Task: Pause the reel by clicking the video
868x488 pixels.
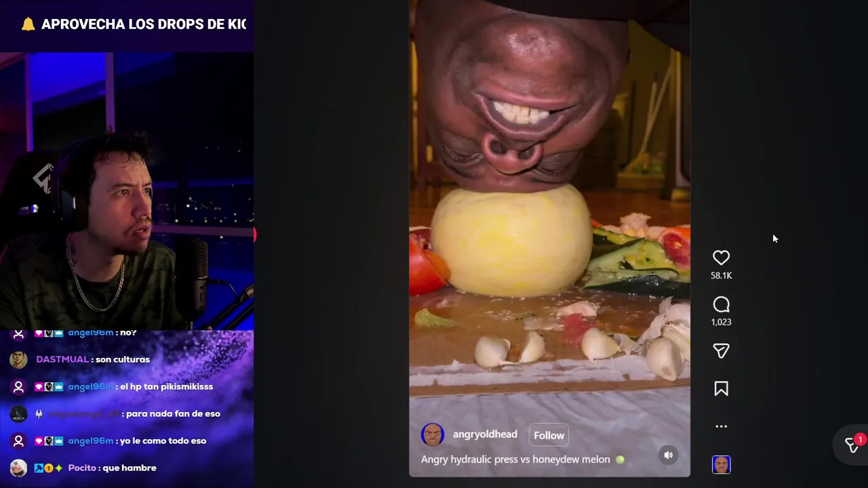Action: [x=549, y=203]
